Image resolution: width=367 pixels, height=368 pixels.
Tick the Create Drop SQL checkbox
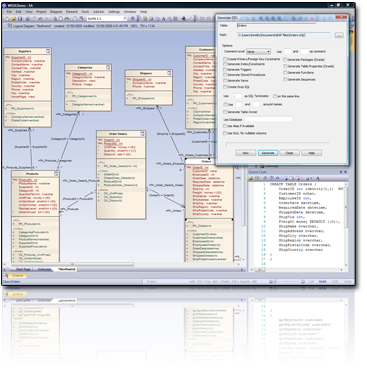pyautogui.click(x=225, y=87)
